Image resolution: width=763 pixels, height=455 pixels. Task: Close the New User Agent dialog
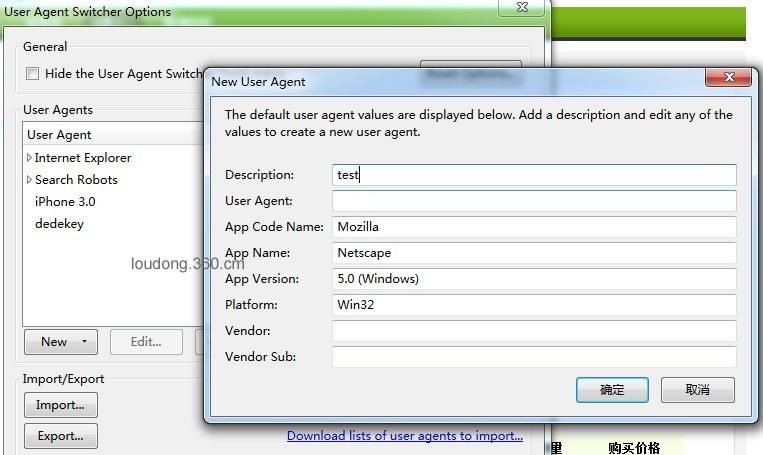point(728,78)
